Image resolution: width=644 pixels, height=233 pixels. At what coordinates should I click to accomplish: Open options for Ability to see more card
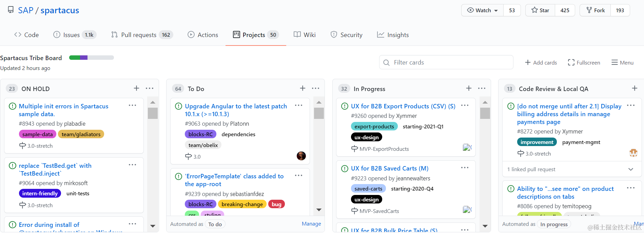[631, 188]
